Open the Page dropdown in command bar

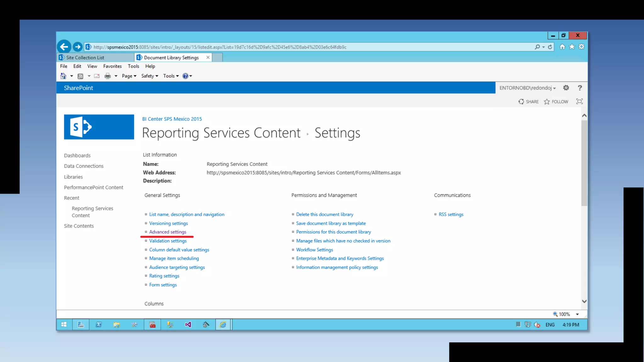tap(129, 76)
